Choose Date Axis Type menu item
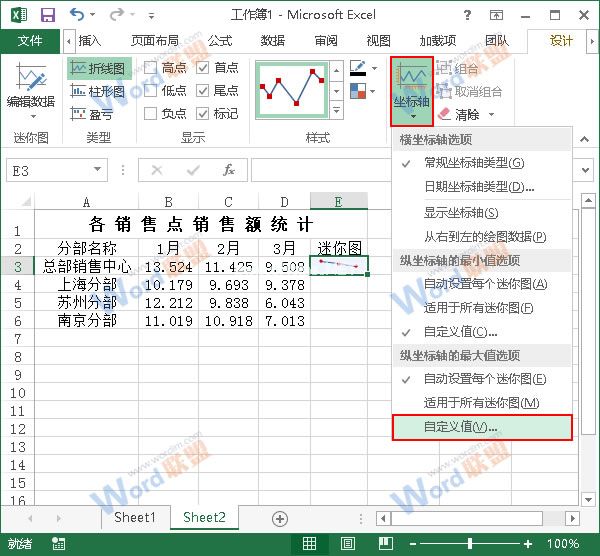The image size is (600, 556). [482, 187]
